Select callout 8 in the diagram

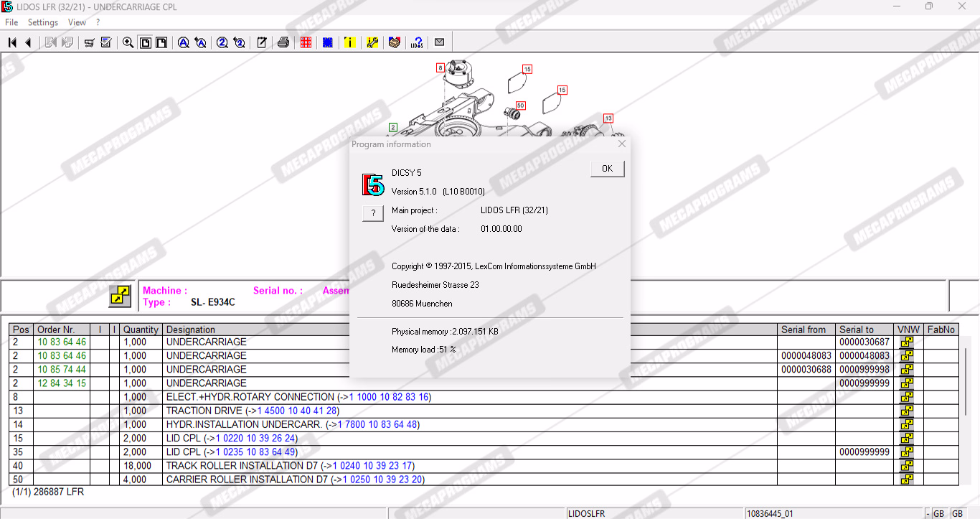(x=440, y=68)
